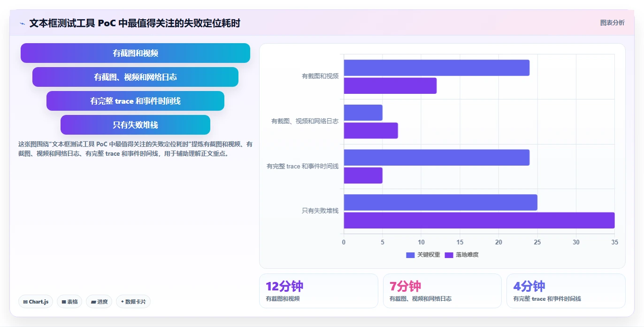Click the 关键权重 bar for 有完整 trace 和事件时间线
644x327 pixels.
point(437,158)
